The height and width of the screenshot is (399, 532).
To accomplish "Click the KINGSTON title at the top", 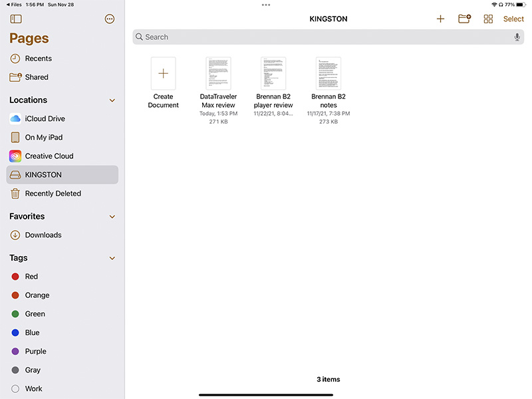I will [329, 19].
